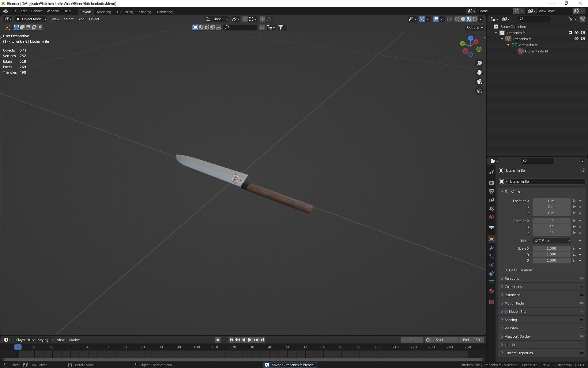The image size is (588, 368).
Task: Disable kitchenknife object in renders camera icon
Action: (x=582, y=39)
